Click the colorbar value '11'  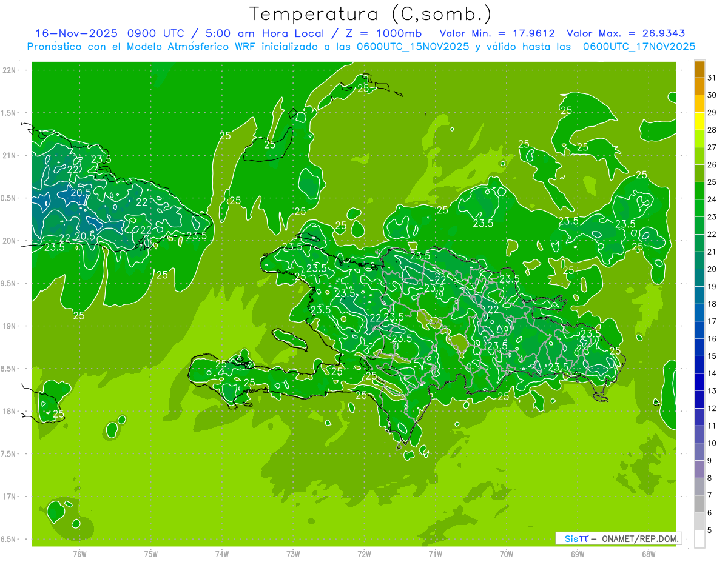coord(712,426)
